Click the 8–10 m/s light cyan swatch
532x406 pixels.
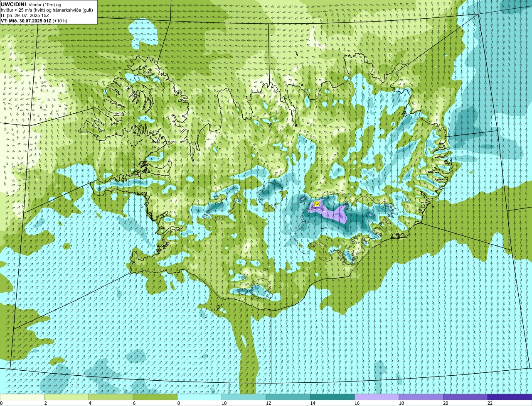(199, 397)
